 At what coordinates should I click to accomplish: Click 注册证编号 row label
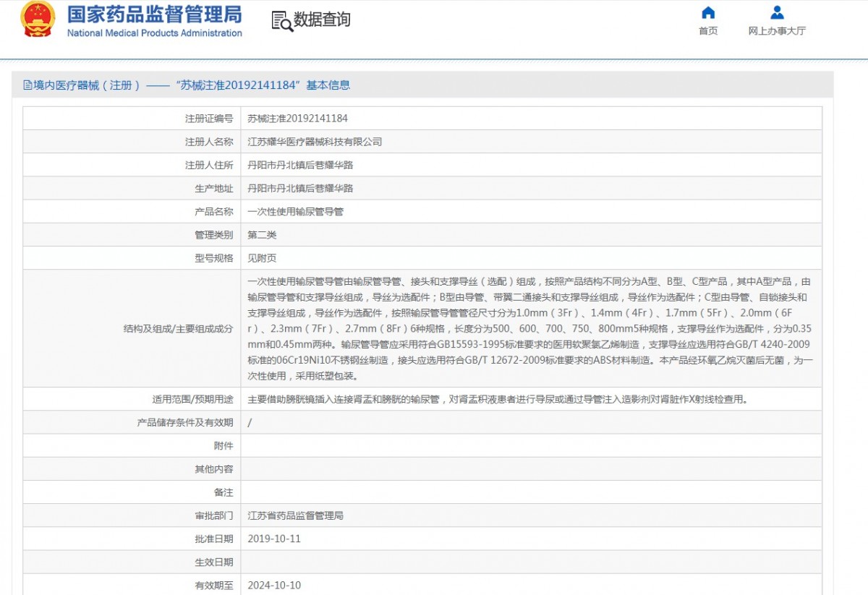pyautogui.click(x=209, y=119)
